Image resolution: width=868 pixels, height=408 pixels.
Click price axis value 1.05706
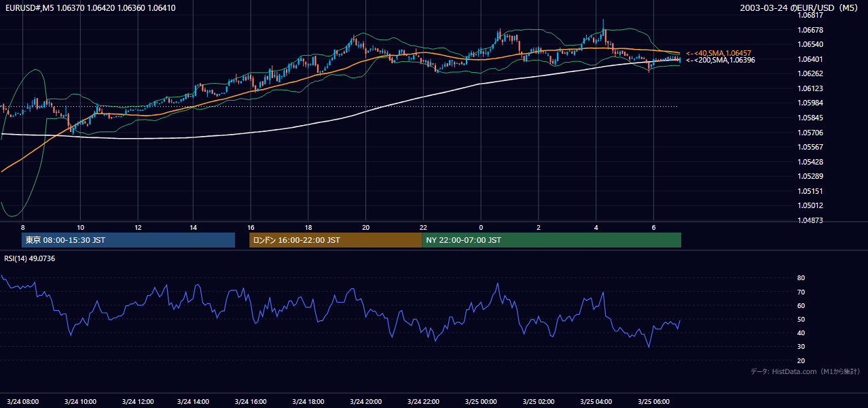coord(810,133)
